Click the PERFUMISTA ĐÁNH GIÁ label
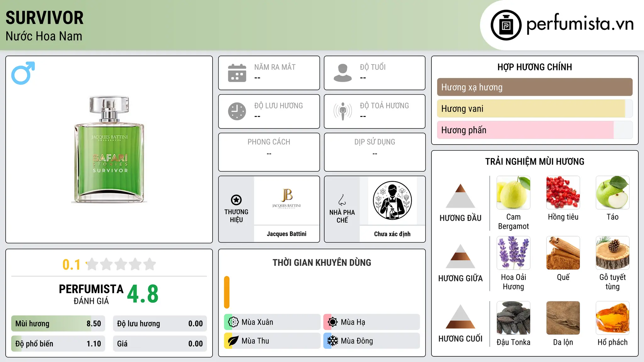 (91, 294)
